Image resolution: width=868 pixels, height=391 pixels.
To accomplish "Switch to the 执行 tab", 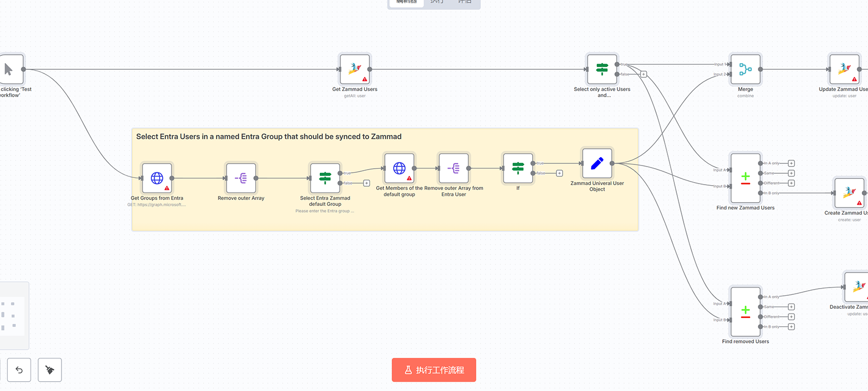I will tap(437, 2).
